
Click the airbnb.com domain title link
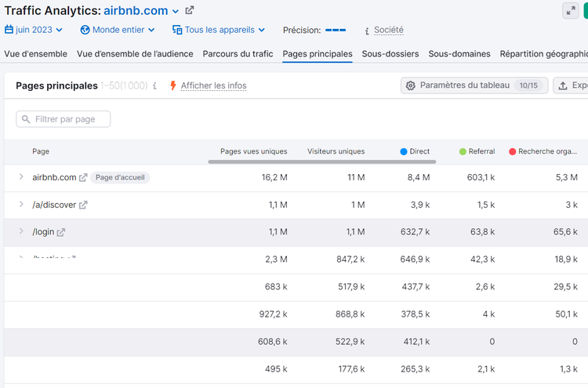[x=136, y=10]
